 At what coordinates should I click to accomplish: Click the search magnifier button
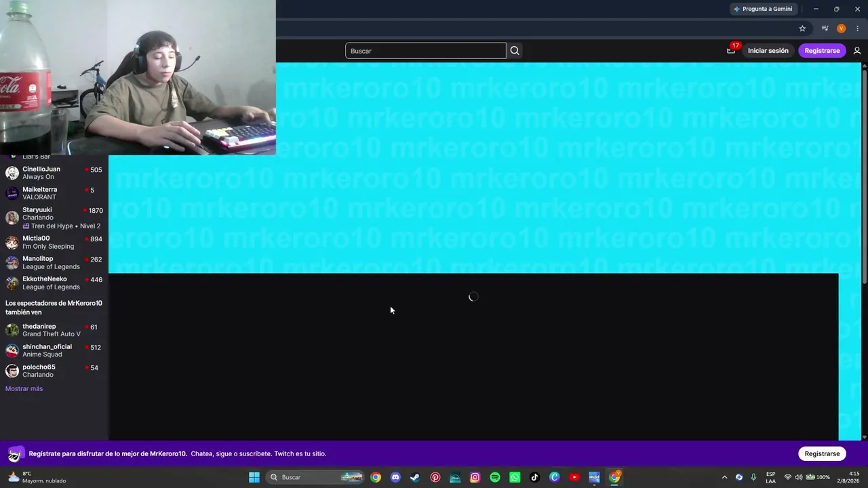pos(515,51)
